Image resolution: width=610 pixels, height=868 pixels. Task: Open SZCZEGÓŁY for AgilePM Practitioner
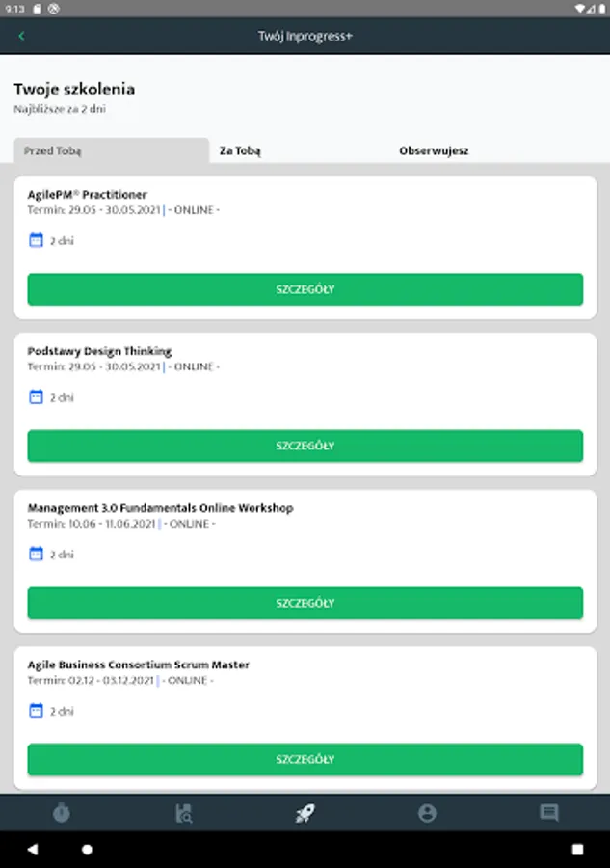coord(305,289)
